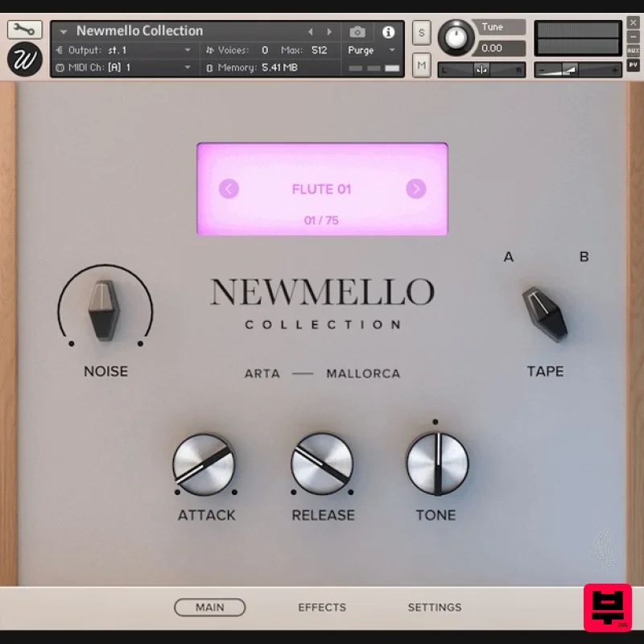
Task: Select the MAIN page button
Action: tap(210, 607)
